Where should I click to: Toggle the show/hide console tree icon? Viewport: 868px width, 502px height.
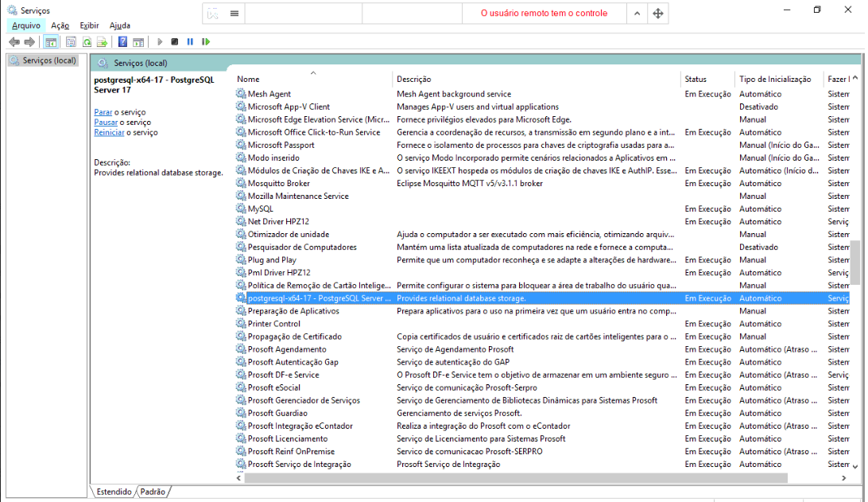pyautogui.click(x=51, y=41)
